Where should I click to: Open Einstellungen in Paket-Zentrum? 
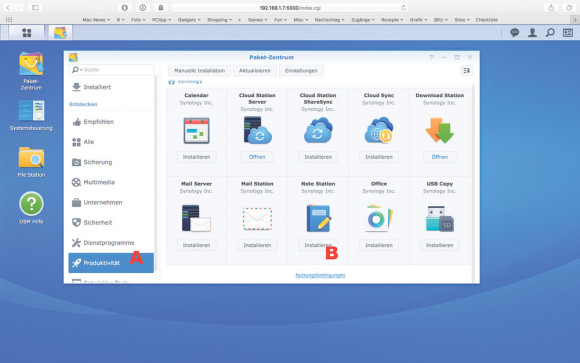[301, 71]
